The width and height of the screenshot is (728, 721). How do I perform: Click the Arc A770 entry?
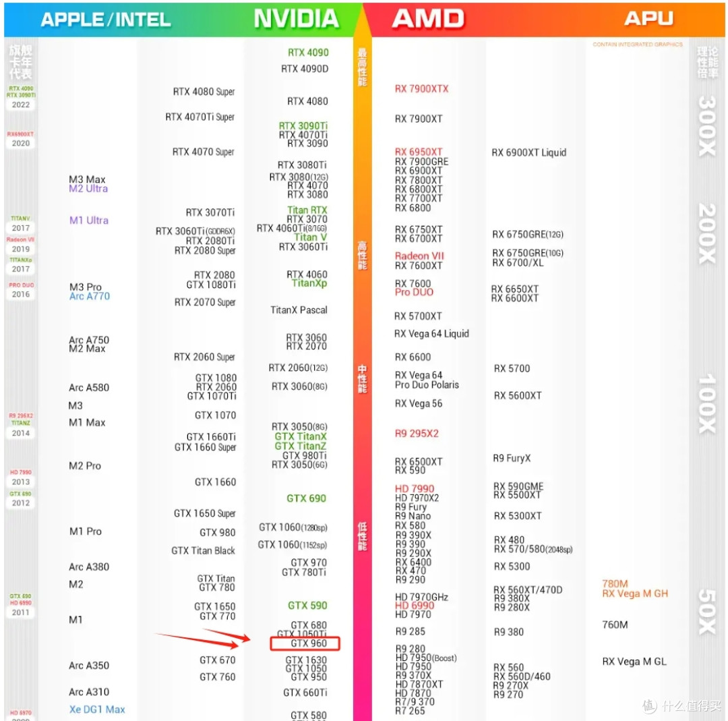89,296
